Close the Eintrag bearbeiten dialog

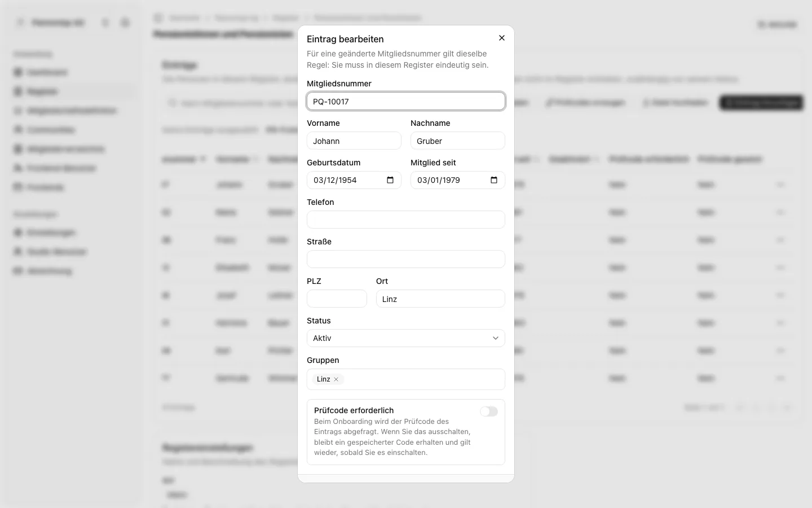502,38
